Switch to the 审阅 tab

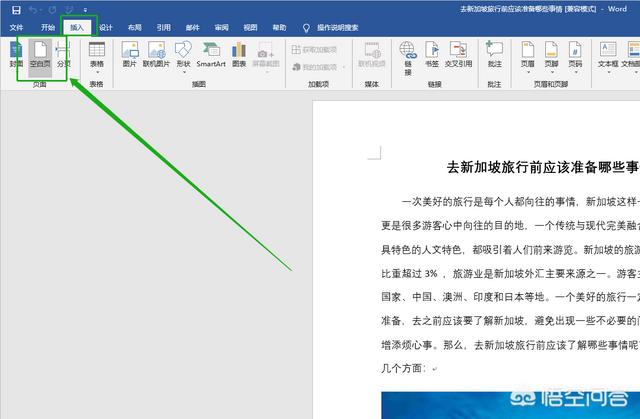pyautogui.click(x=221, y=27)
